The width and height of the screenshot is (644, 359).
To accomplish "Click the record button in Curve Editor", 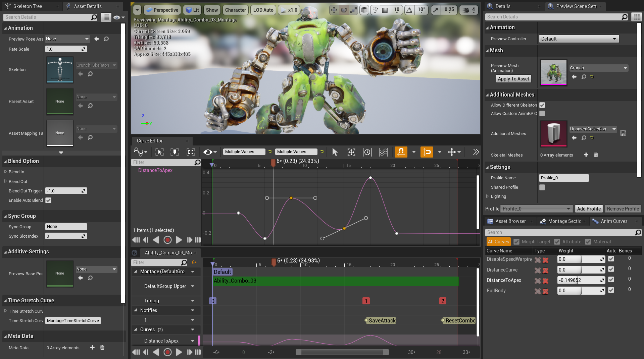I will (x=167, y=240).
